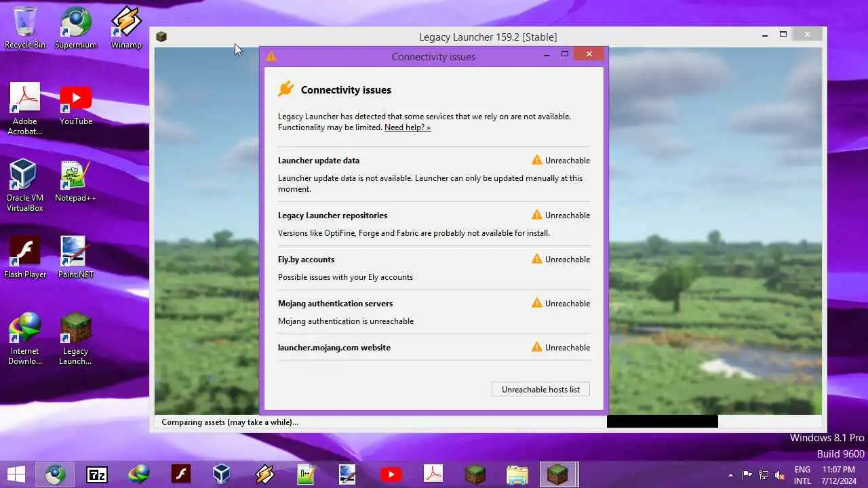Viewport: 868px width, 488px height.
Task: Open 7-Zip from the taskbar
Action: click(x=97, y=474)
